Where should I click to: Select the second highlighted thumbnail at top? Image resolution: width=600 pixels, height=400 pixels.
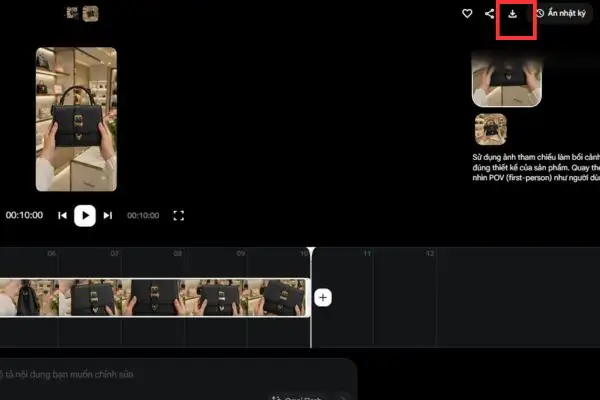(90, 14)
